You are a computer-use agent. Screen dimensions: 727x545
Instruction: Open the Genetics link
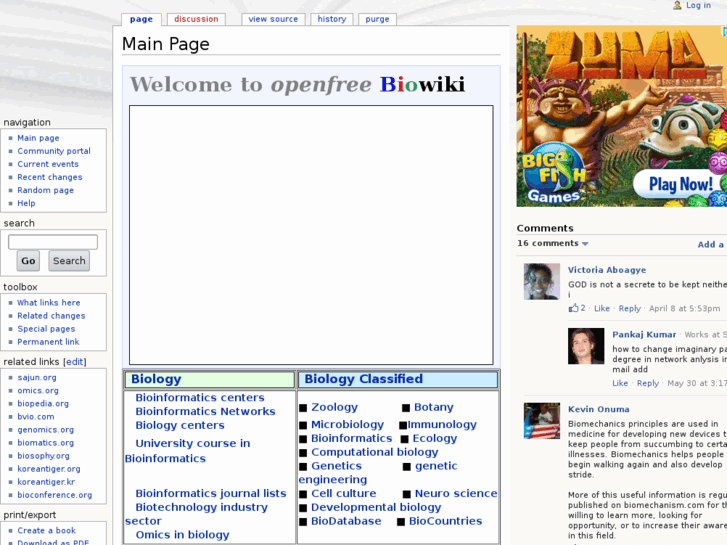336,466
